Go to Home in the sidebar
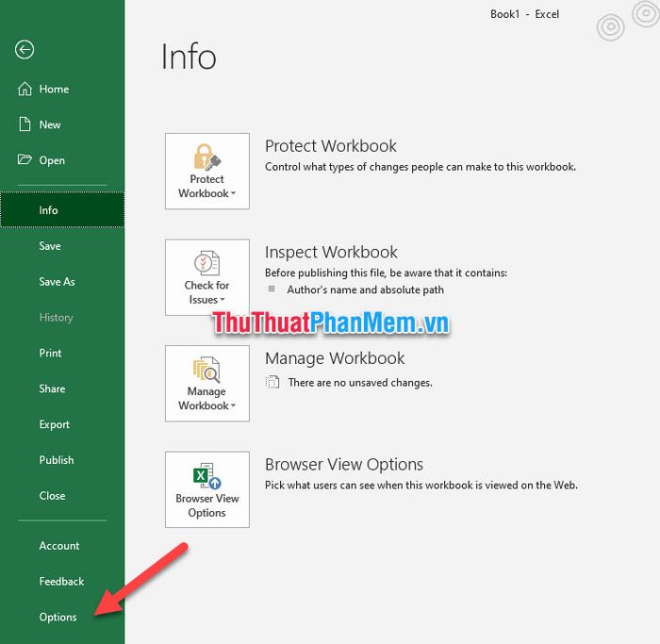Image resolution: width=660 pixels, height=644 pixels. [62, 89]
